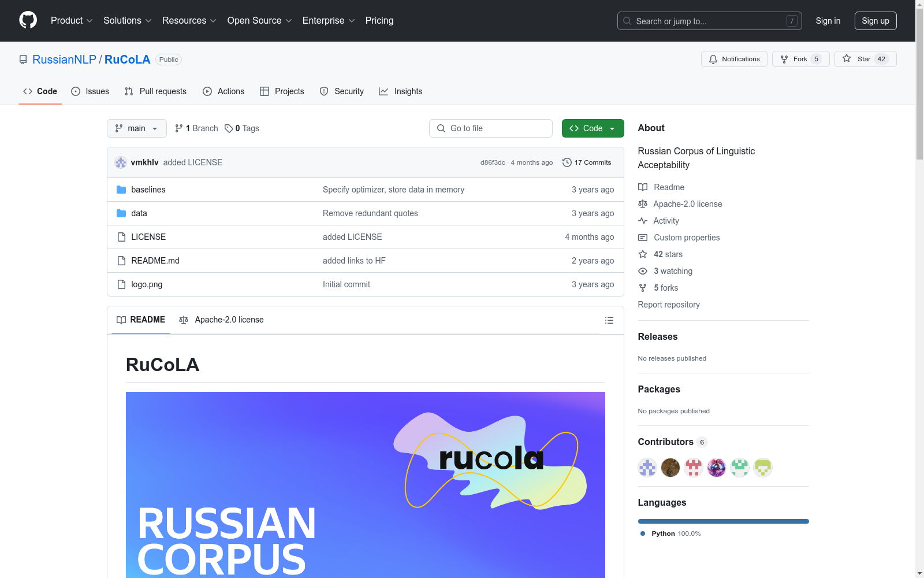This screenshot has width=924, height=578.
Task: Go to the Pricing page
Action: point(379,21)
